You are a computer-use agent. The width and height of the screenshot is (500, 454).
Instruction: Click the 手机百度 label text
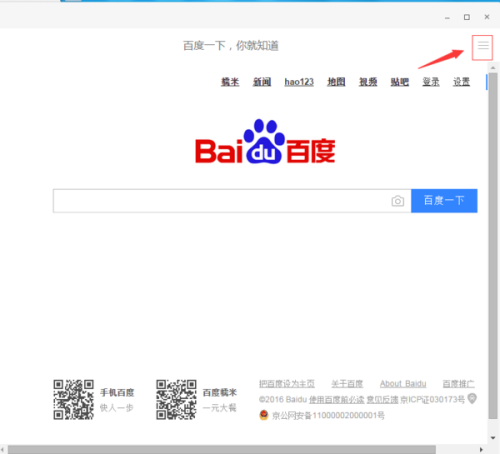[x=117, y=392]
